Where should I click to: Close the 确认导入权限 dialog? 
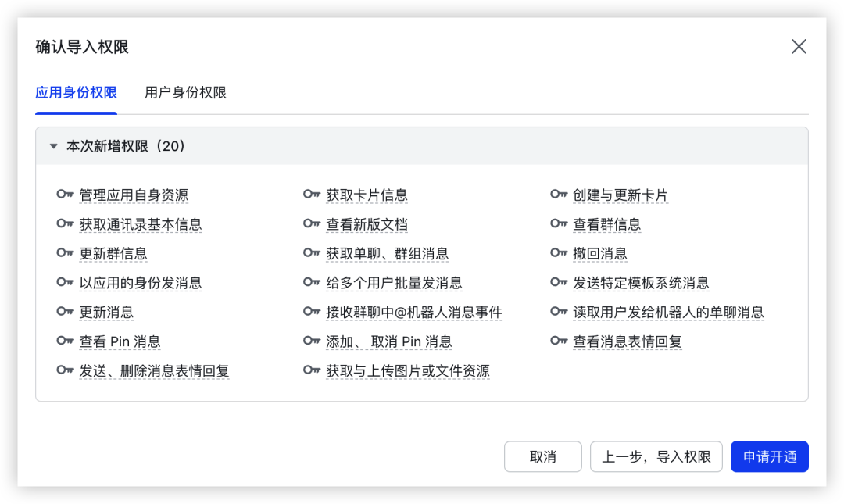pos(799,47)
